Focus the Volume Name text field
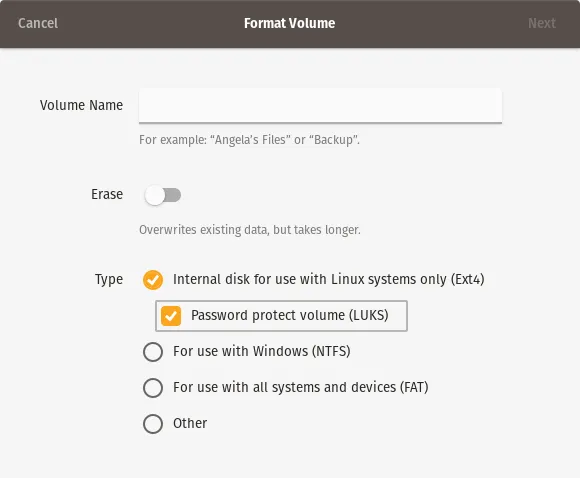This screenshot has width=580, height=478. (x=320, y=105)
